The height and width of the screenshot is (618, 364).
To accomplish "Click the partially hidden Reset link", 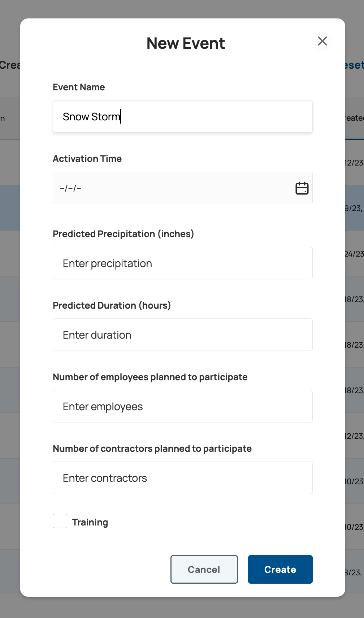I will tap(355, 65).
